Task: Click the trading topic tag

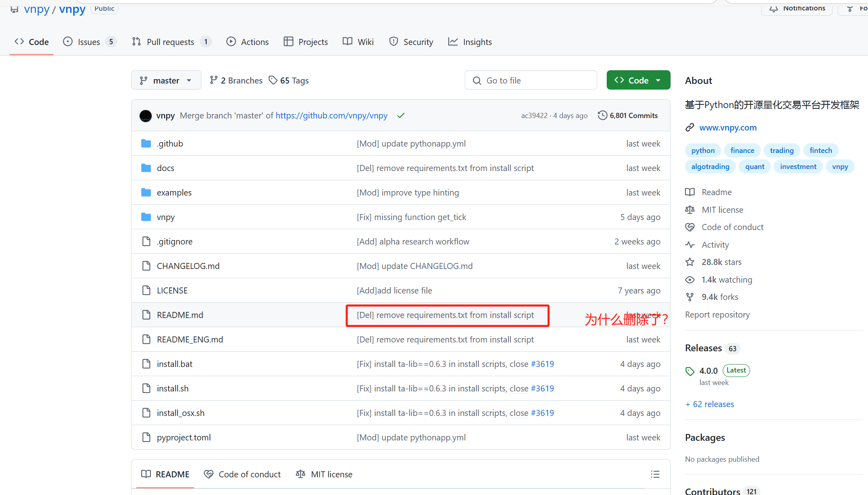Action: click(x=781, y=151)
